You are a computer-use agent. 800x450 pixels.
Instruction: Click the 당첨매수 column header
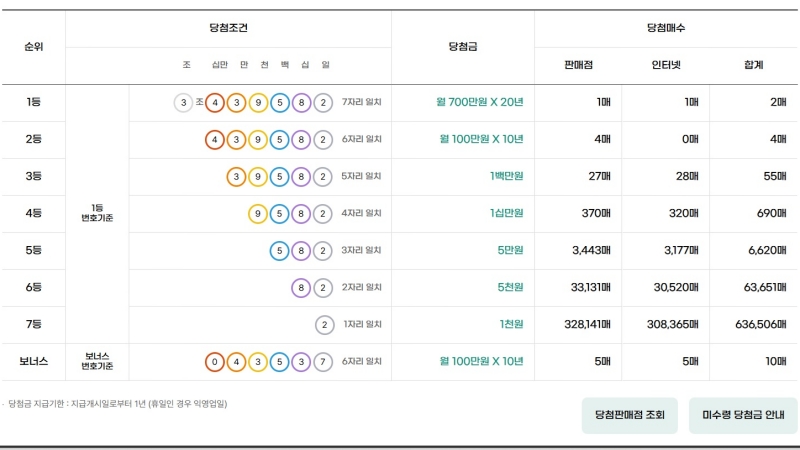click(666, 28)
